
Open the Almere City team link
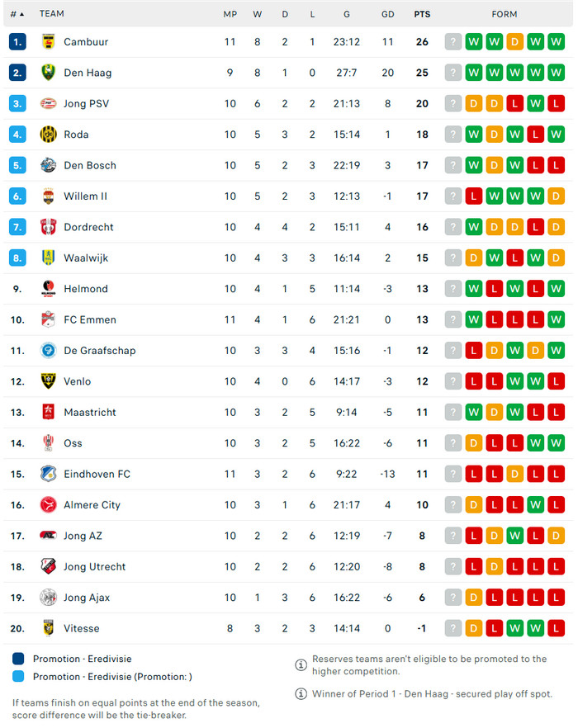tap(92, 505)
